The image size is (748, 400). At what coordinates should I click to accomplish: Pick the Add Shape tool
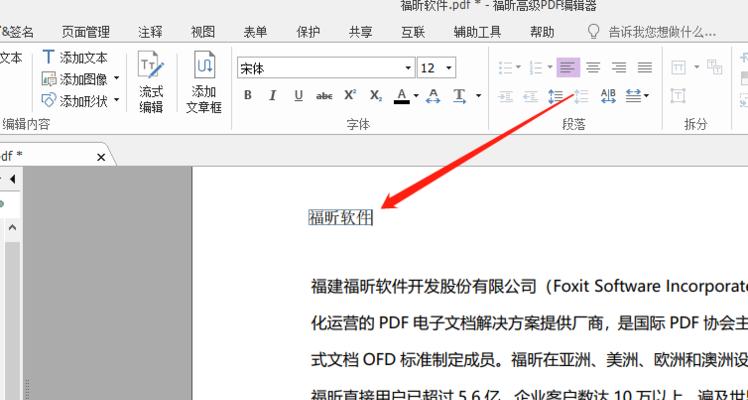click(75, 100)
